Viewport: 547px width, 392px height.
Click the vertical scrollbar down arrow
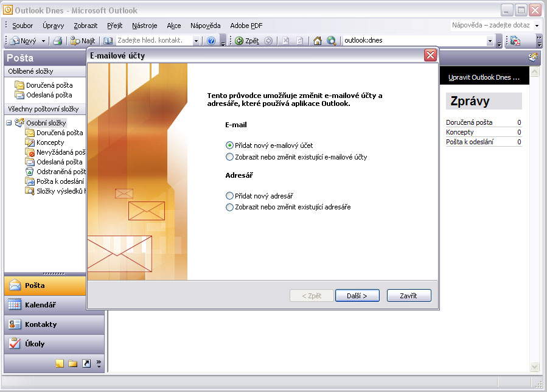tap(535, 366)
